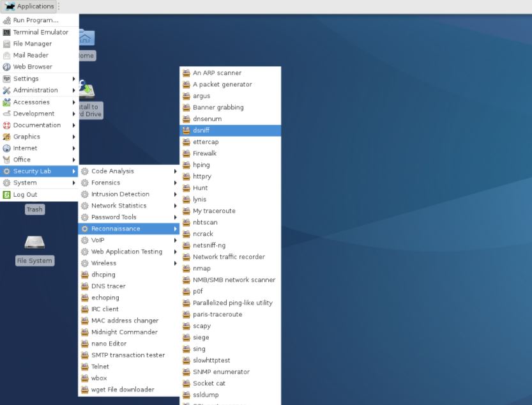Screen dimensions: 532x405
Task: Click the Run Program icon
Action: [6, 20]
